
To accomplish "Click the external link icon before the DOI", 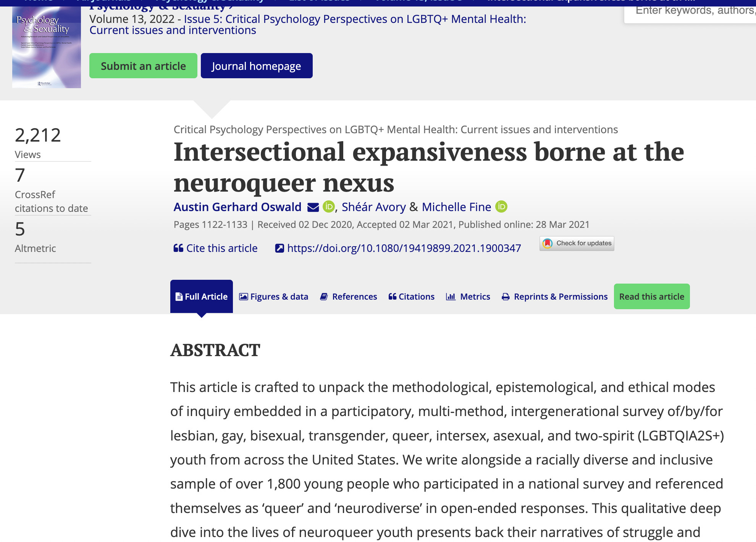I will pos(279,248).
